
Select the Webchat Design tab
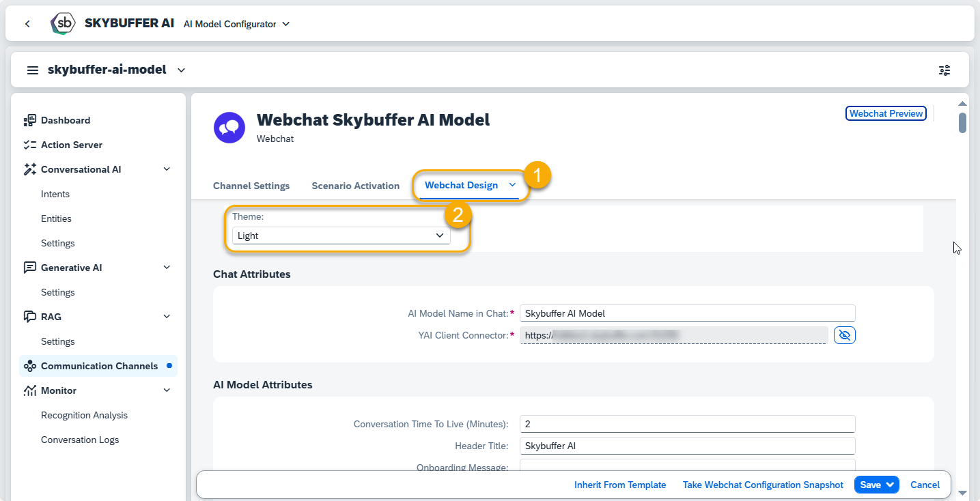coord(462,185)
